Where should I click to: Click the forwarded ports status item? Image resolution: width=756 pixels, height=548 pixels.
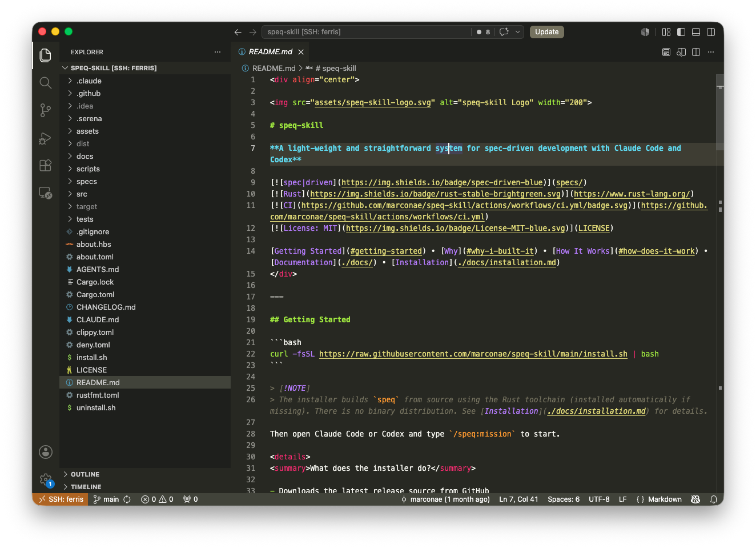tap(191, 499)
